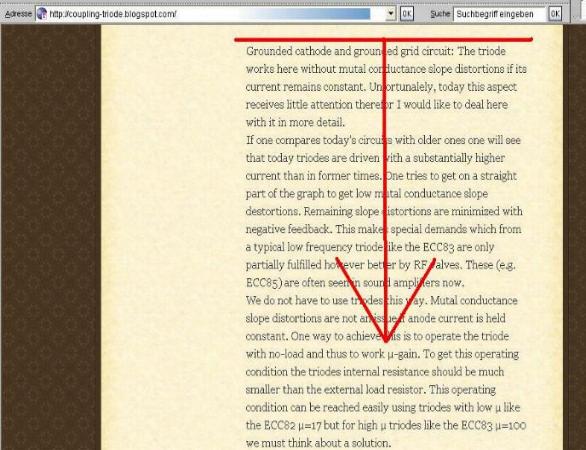Viewport: 586px width, 450px height.
Task: Click the OK button beside the search field
Action: (555, 14)
